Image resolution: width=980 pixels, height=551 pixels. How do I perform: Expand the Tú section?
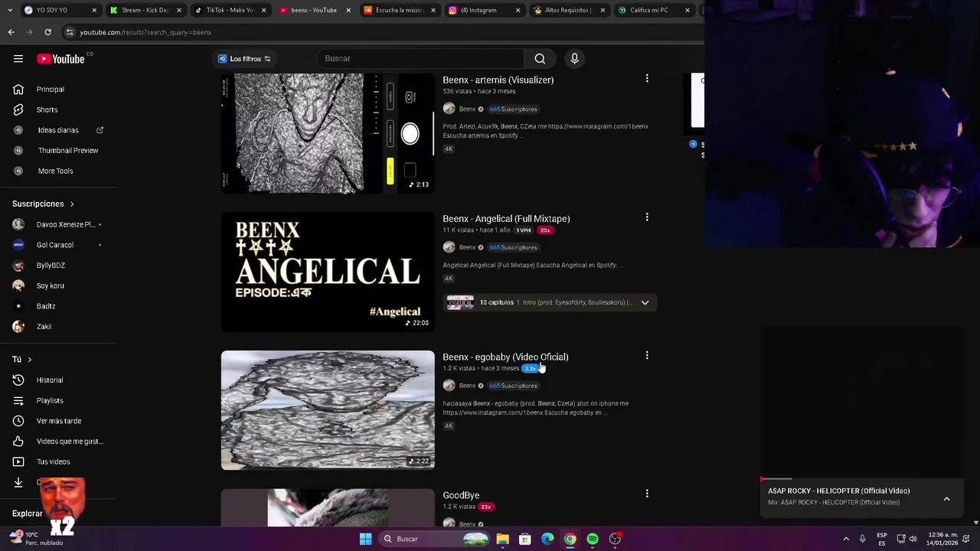tap(21, 360)
